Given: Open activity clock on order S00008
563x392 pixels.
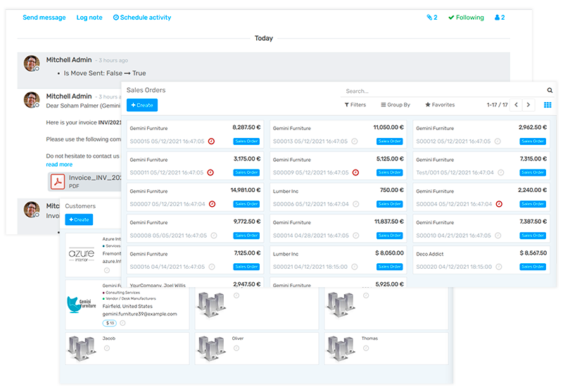Looking at the screenshot, I should pos(214,236).
